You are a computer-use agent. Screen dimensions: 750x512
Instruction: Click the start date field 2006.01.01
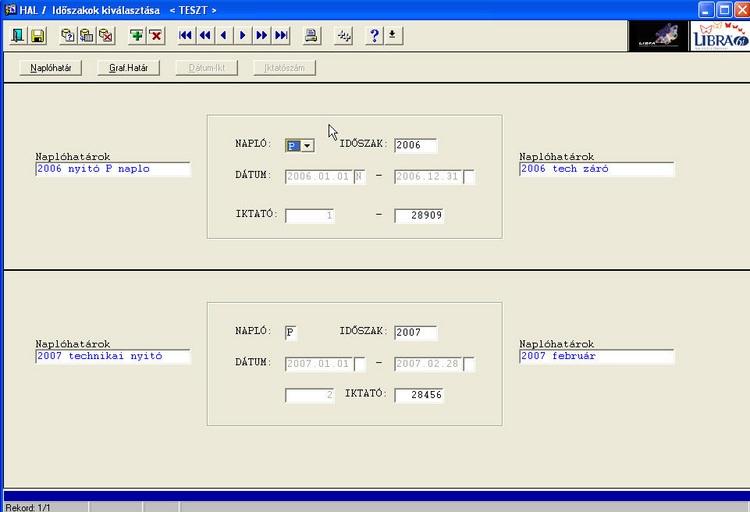pos(319,177)
